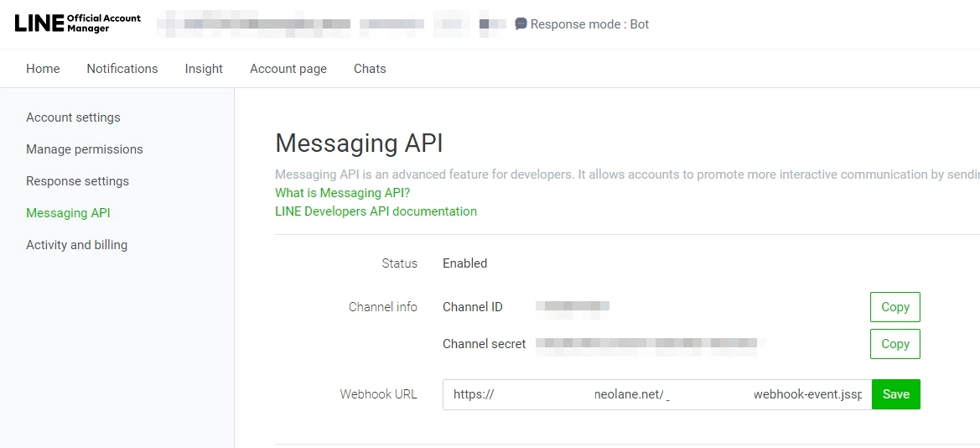This screenshot has width=980, height=448.
Task: Open the Home tab
Action: tap(43, 69)
